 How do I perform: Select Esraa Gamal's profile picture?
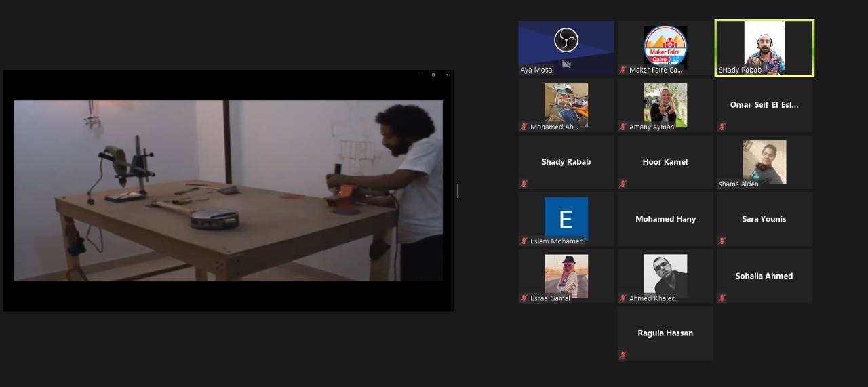566,274
